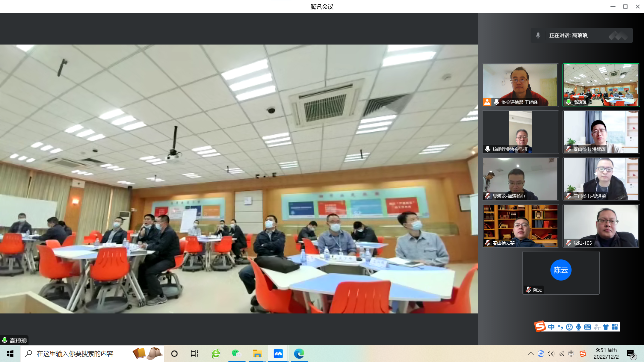Image resolution: width=644 pixels, height=362 pixels.
Task: Expand hidden system tray icons chevron
Action: click(531, 354)
